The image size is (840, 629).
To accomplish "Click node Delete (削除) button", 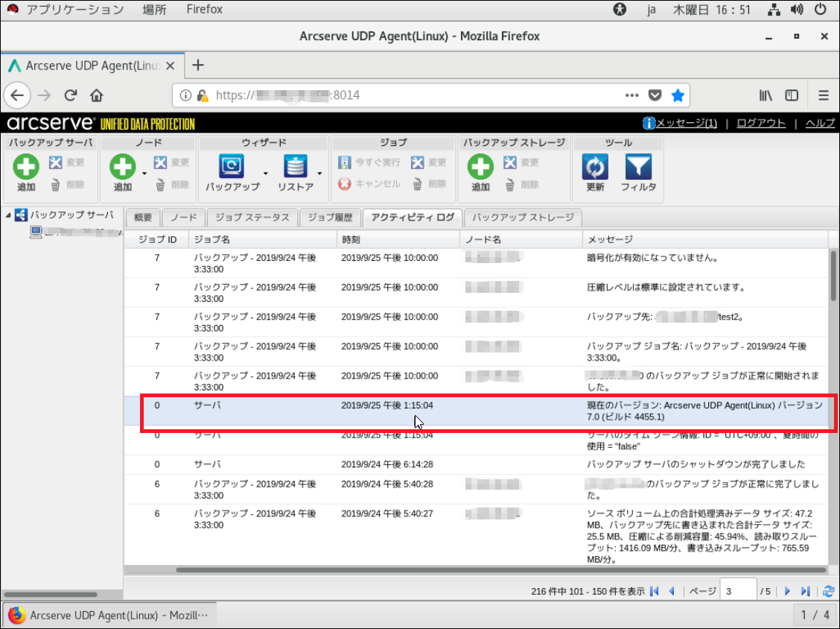I will click(172, 185).
